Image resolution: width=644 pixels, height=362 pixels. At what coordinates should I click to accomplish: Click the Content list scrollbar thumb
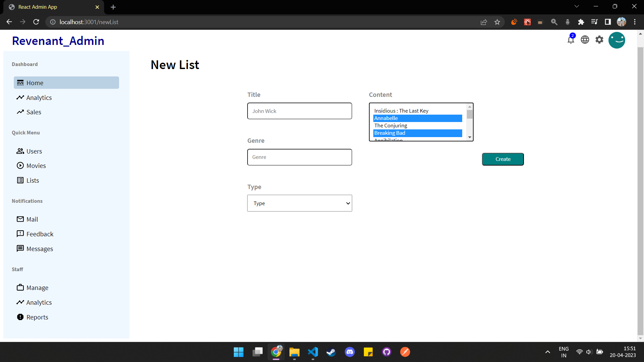coord(470,114)
